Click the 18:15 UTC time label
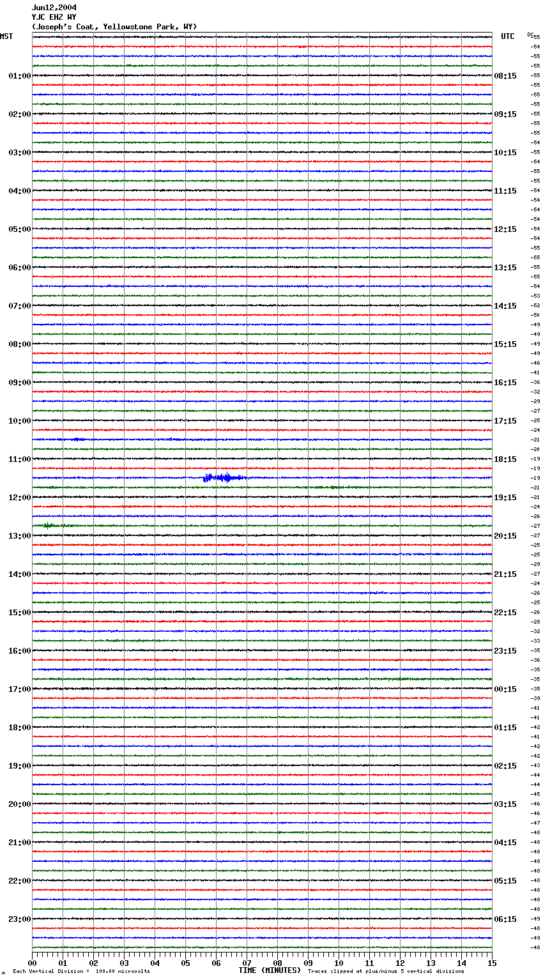 505,459
